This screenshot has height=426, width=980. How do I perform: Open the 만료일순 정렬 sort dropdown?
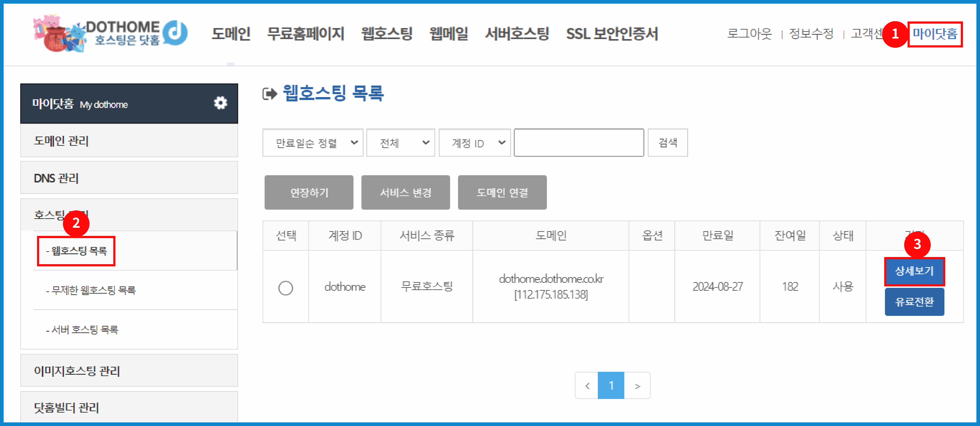pos(313,143)
